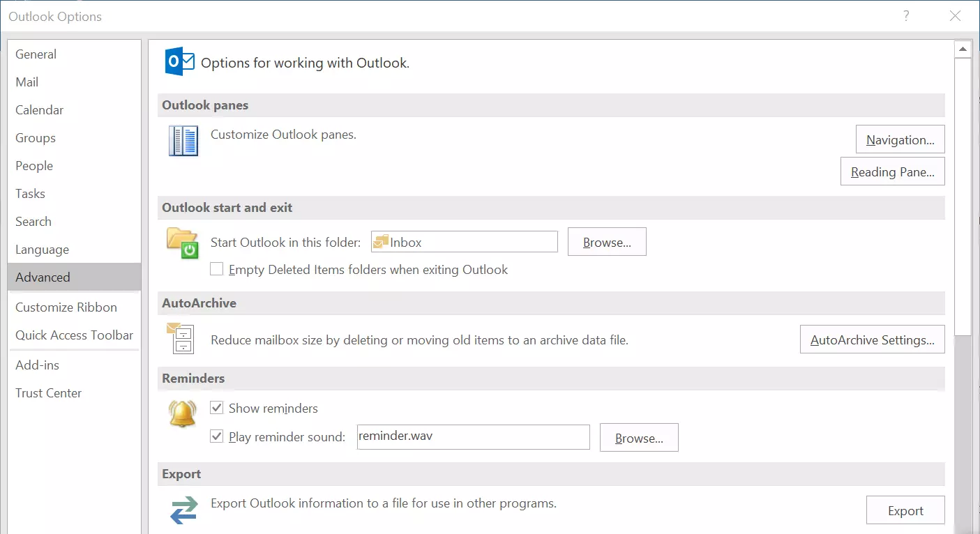Open the Trust Center section
Image resolution: width=980 pixels, height=534 pixels.
coord(48,392)
